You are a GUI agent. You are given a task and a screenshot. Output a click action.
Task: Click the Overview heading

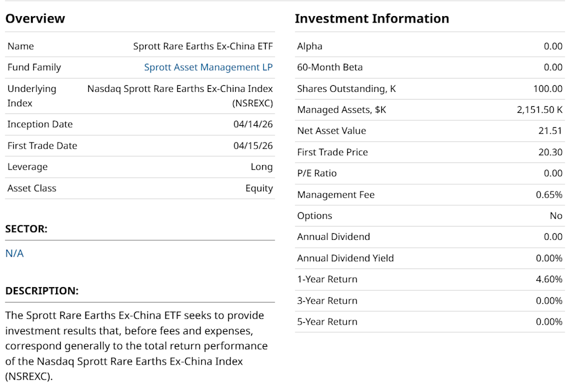pyautogui.click(x=35, y=18)
